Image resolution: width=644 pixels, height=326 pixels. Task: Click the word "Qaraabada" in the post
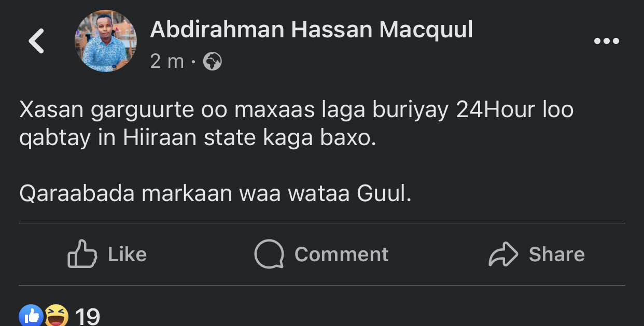point(77,194)
